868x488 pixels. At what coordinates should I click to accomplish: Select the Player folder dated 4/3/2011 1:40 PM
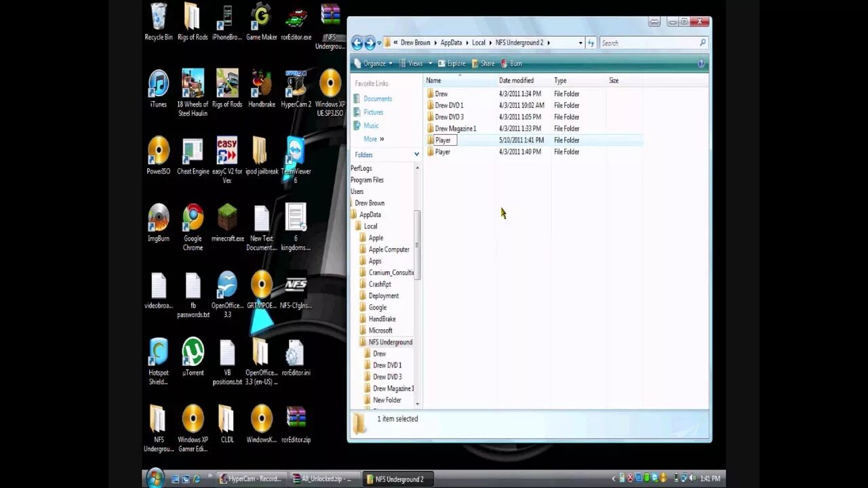(x=442, y=152)
